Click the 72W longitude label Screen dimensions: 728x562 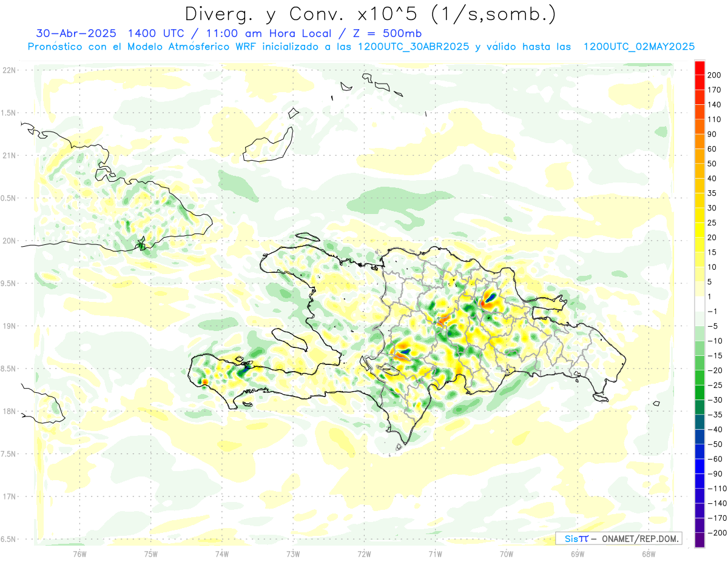364,554
